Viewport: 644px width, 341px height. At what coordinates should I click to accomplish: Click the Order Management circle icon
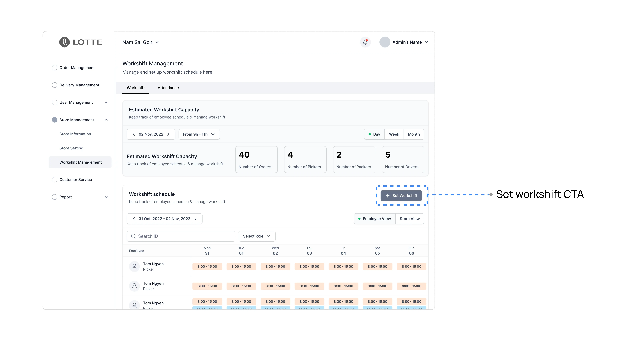[55, 68]
